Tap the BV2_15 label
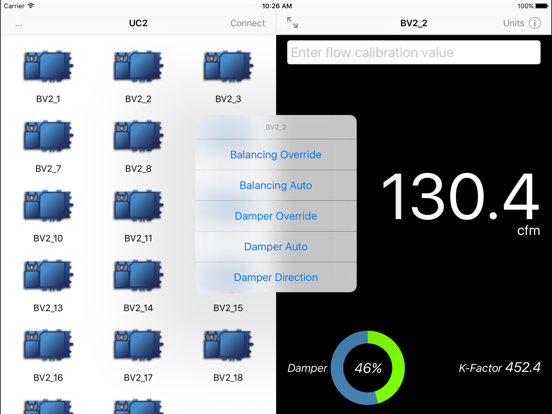The width and height of the screenshot is (552, 414). pyautogui.click(x=228, y=308)
